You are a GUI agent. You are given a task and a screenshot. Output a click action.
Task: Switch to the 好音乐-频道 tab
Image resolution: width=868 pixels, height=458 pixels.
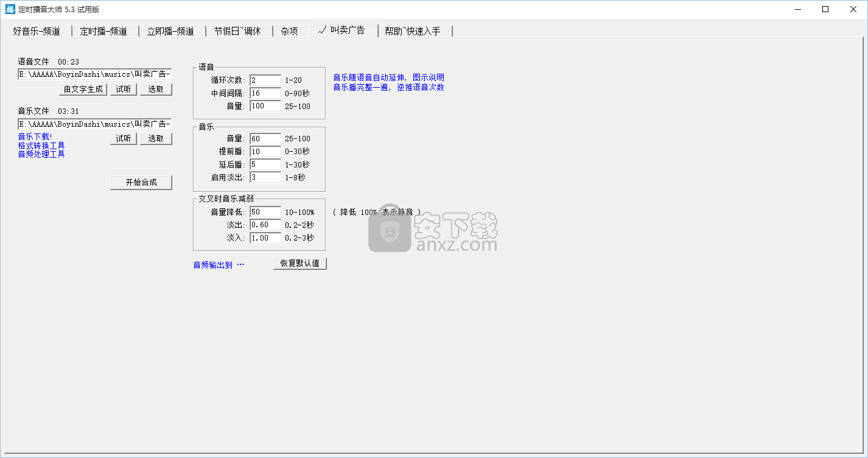37,31
